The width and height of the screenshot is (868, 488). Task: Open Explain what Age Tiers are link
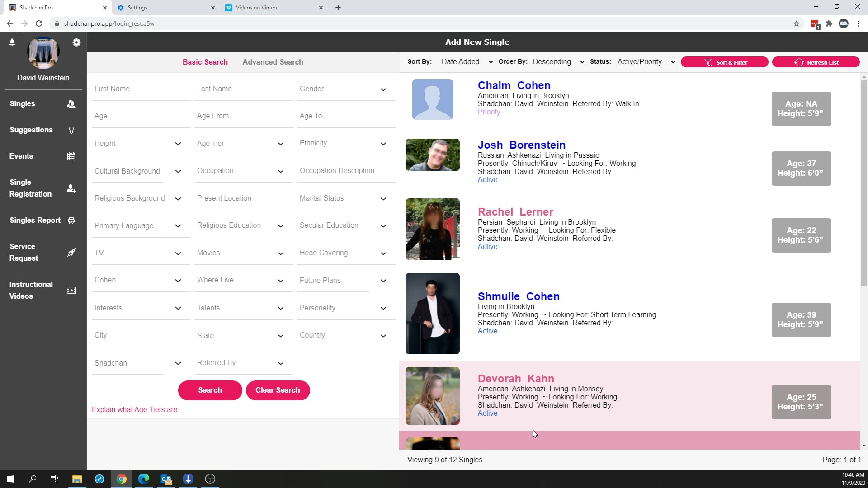click(134, 410)
